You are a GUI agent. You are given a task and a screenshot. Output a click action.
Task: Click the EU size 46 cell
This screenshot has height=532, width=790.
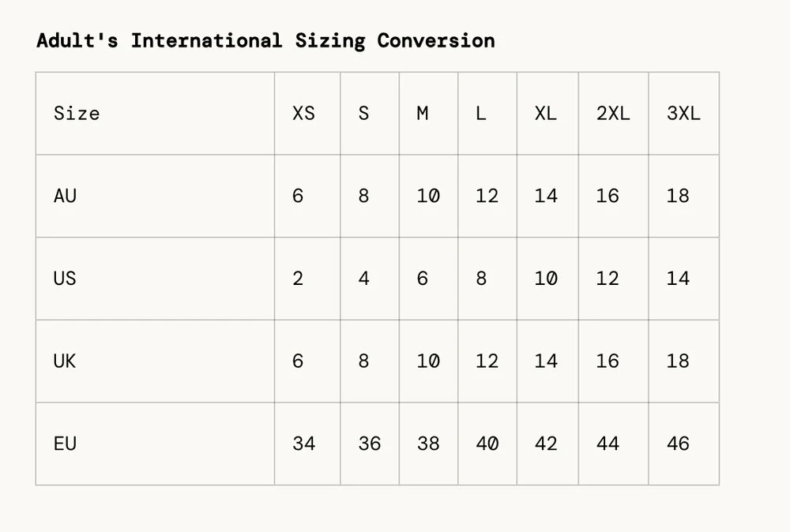[x=678, y=444]
